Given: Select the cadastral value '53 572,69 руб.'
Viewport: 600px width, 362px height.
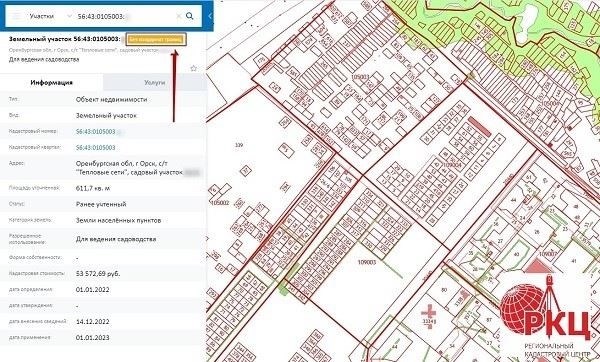Looking at the screenshot, I should [98, 274].
